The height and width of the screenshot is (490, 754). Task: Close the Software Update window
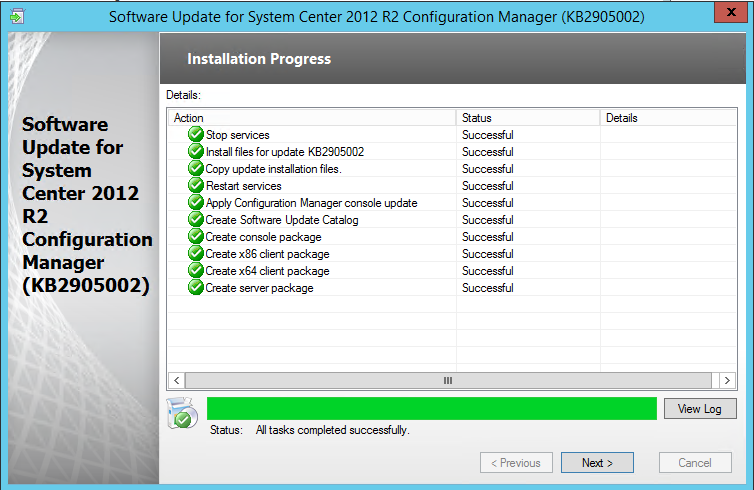[x=730, y=12]
